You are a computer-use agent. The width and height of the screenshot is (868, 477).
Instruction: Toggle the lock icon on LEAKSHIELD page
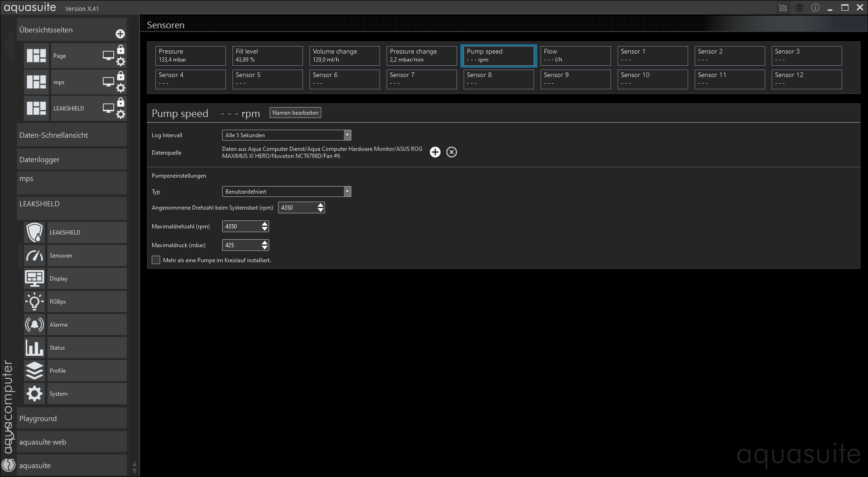(x=121, y=102)
